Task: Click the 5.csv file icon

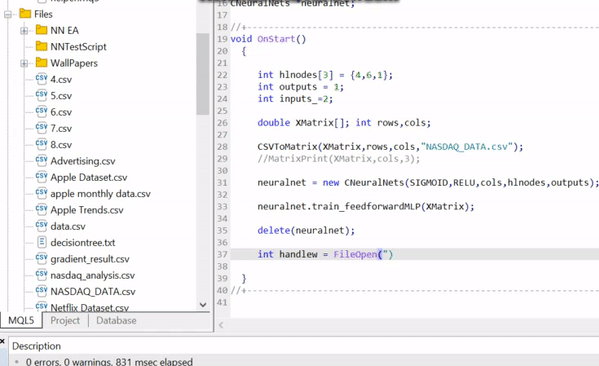Action: click(x=41, y=96)
